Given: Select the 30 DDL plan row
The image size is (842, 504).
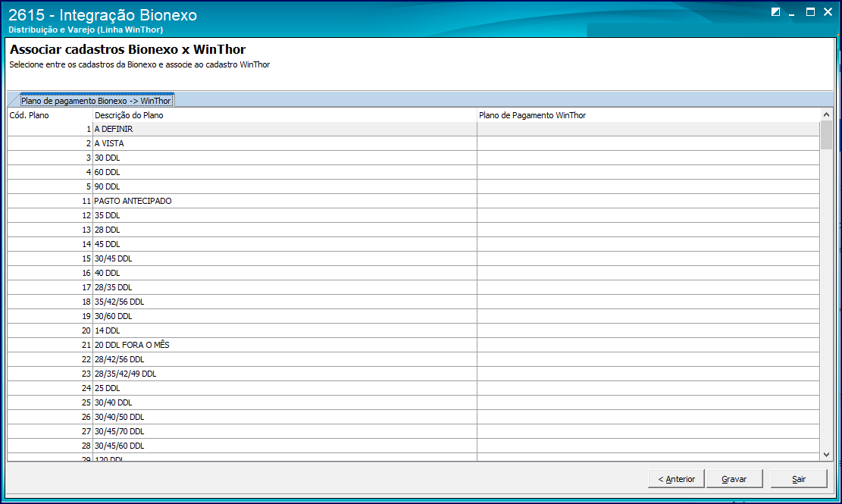Looking at the screenshot, I should pyautogui.click(x=414, y=158).
